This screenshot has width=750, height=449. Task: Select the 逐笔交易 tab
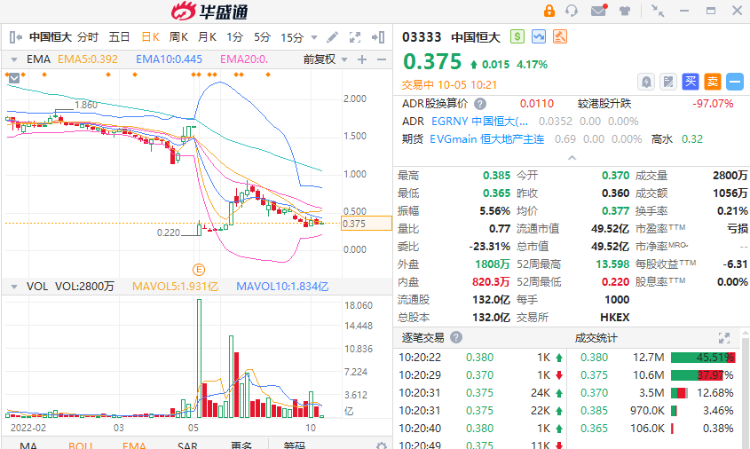[422, 338]
